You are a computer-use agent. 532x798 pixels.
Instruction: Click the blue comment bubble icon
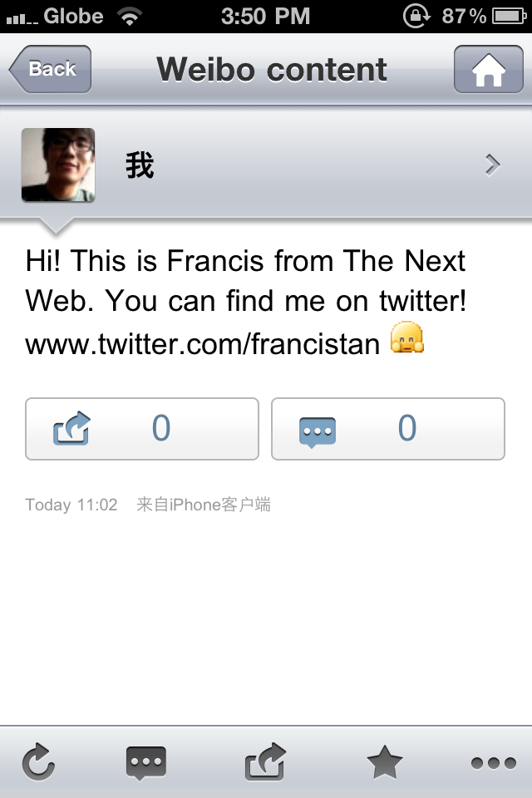(318, 431)
